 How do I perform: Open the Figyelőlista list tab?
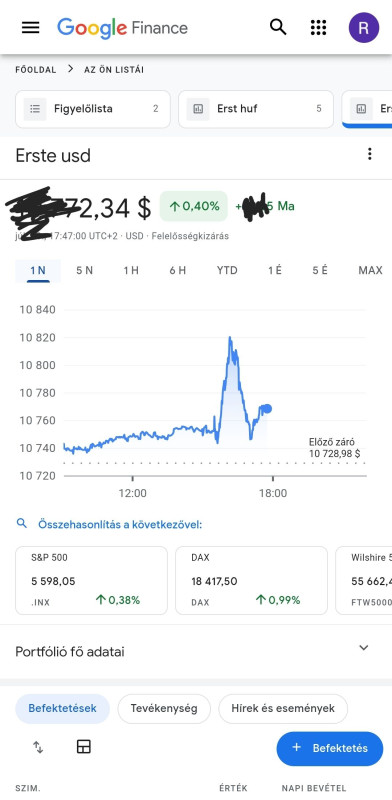pyautogui.click(x=93, y=109)
